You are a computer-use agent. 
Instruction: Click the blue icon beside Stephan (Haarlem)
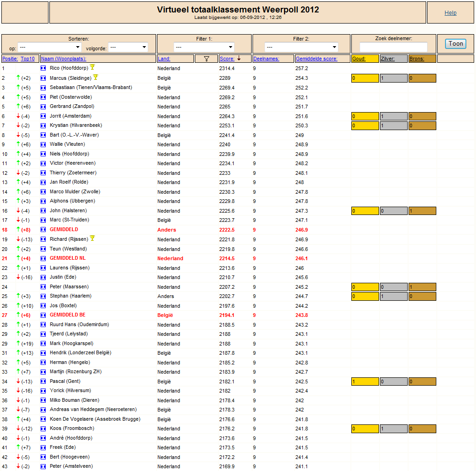43,296
